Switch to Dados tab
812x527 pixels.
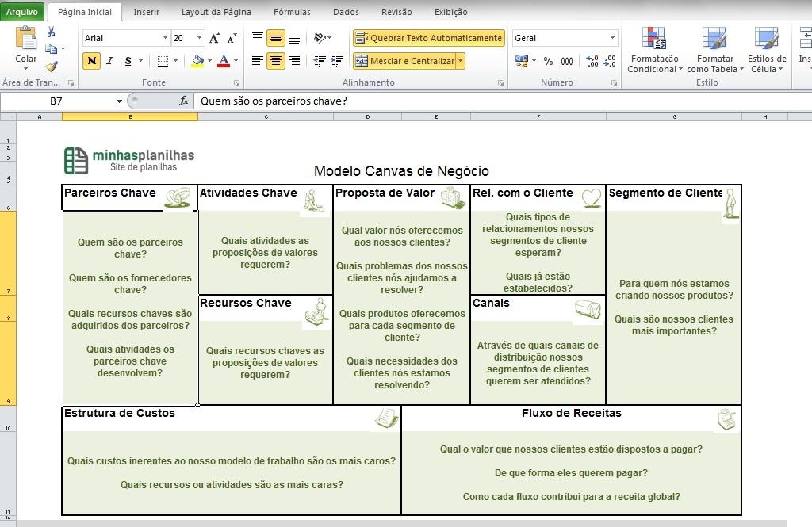pos(346,11)
